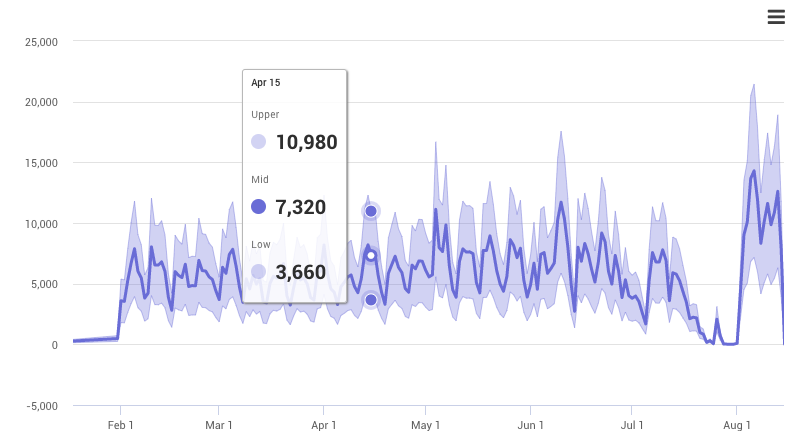This screenshot has height=440, width=793.
Task: Click the dark Mid color dot in tooltip
Action: [258, 206]
